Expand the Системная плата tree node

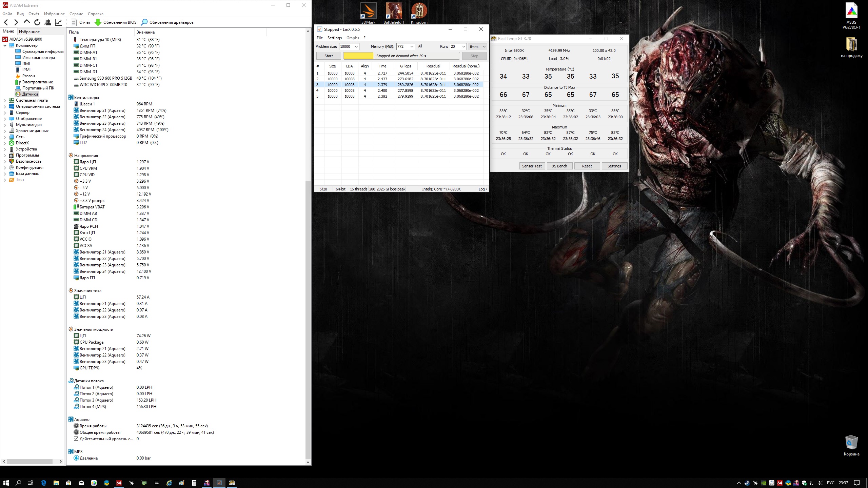pyautogui.click(x=5, y=100)
